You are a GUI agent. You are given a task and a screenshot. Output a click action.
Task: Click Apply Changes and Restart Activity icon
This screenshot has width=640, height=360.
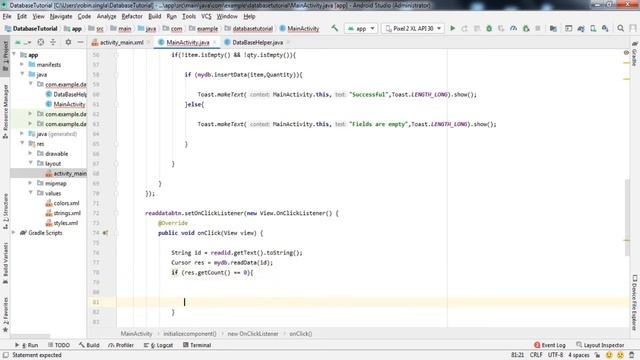464,28
